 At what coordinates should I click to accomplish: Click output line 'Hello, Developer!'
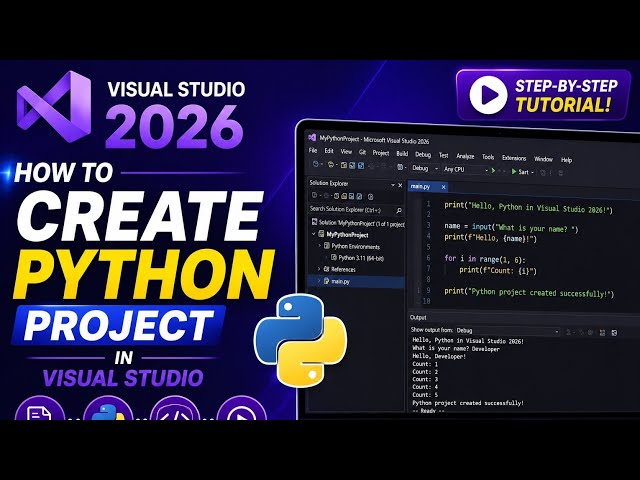tap(439, 356)
